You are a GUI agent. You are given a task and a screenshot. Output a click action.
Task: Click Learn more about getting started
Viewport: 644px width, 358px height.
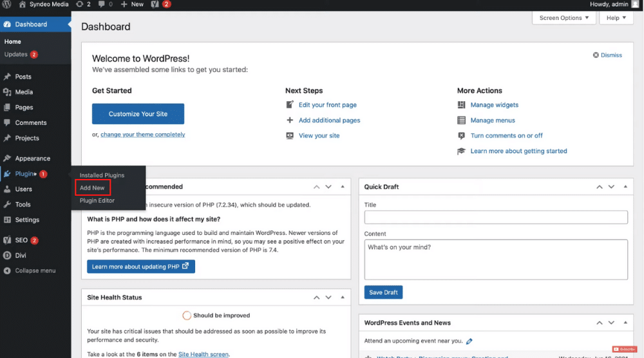[x=518, y=151]
